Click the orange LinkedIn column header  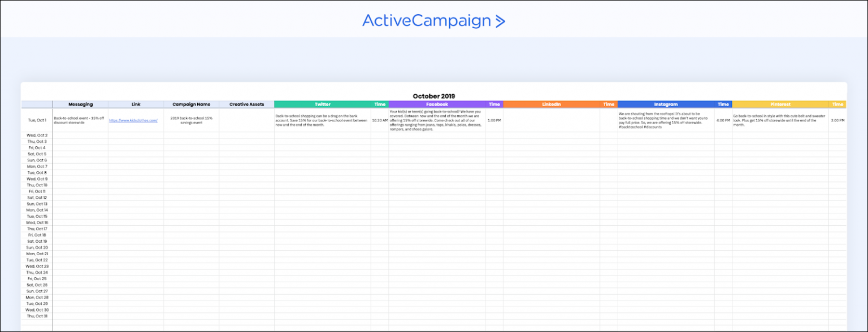551,104
